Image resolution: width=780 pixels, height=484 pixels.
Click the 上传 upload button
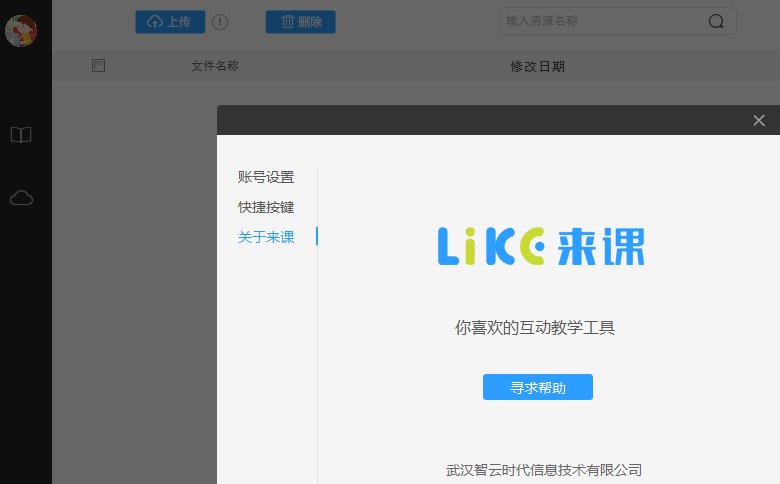pos(170,22)
